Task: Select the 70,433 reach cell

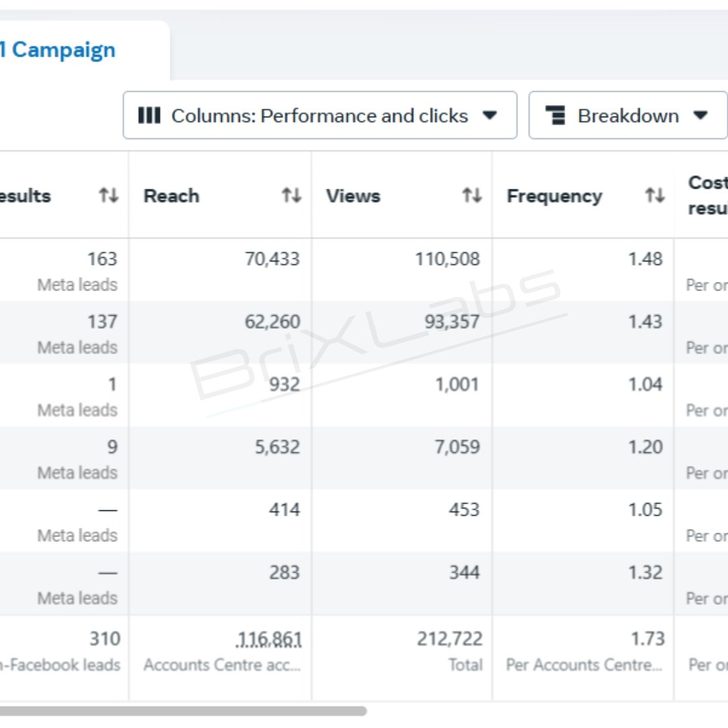Action: pos(272,259)
